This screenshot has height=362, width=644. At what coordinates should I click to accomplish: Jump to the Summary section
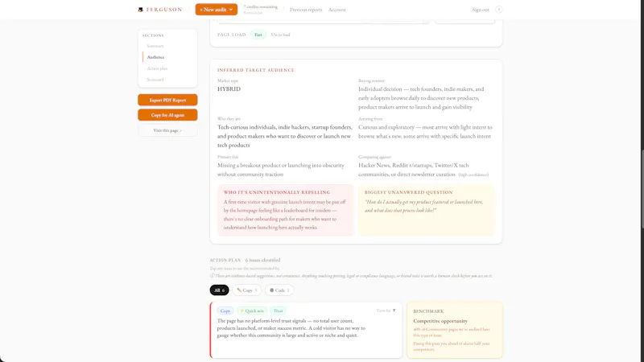(155, 46)
